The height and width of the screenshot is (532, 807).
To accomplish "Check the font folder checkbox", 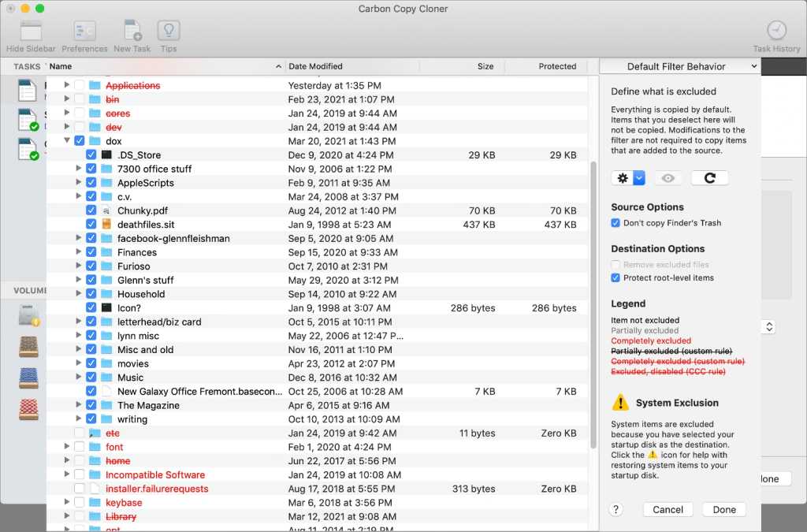I will point(80,447).
